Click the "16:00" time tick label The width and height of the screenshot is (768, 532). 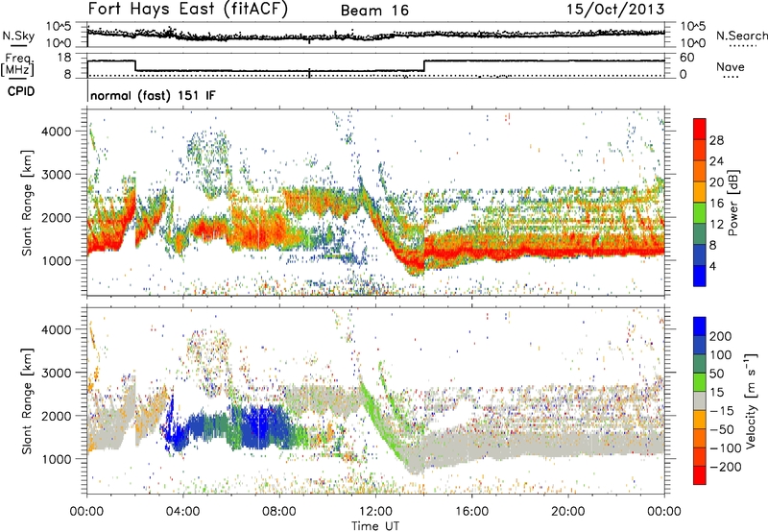(471, 512)
